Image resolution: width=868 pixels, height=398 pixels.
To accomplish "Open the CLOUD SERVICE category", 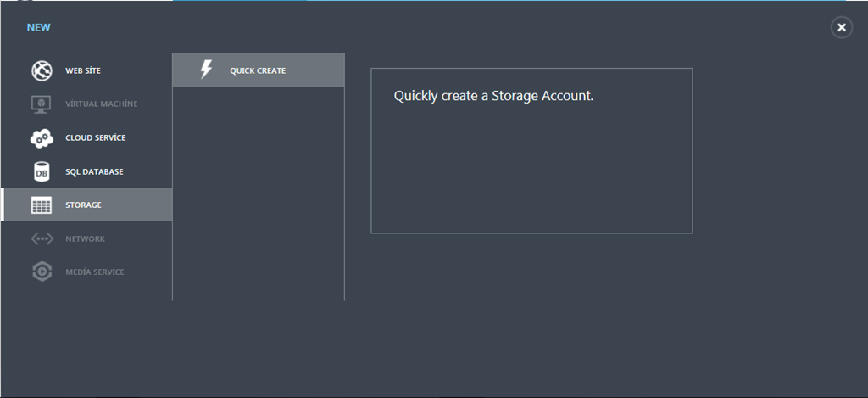I will (95, 138).
